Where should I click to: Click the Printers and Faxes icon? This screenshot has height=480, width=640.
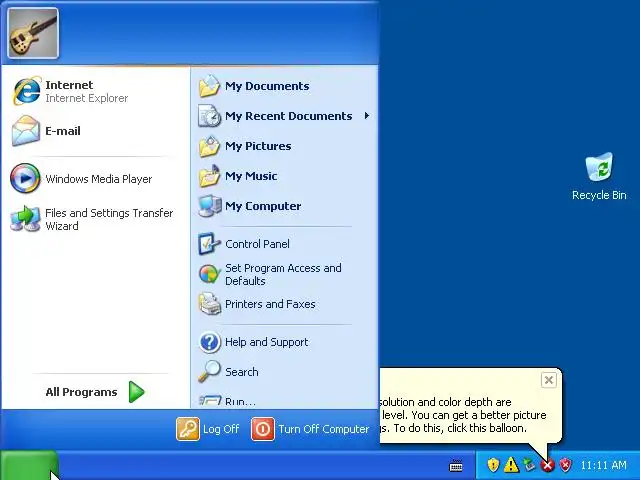(209, 304)
